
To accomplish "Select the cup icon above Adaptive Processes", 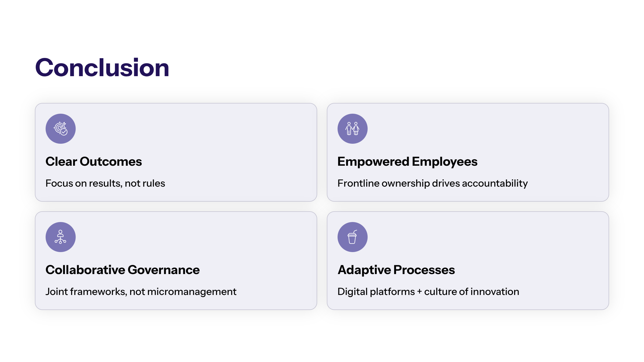I will [352, 237].
